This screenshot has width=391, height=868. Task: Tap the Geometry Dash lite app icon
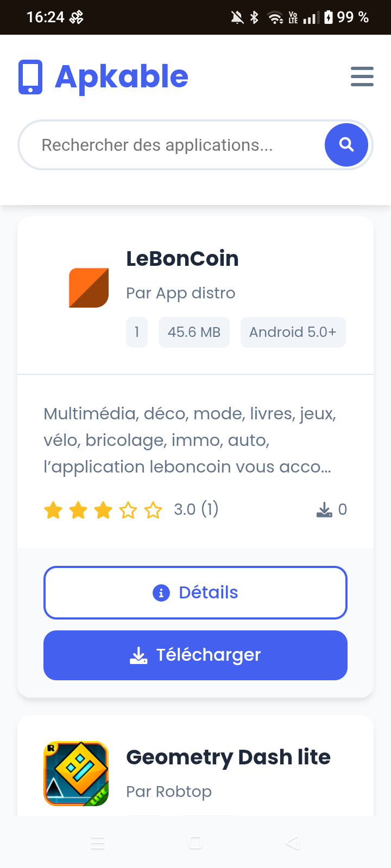(76, 774)
